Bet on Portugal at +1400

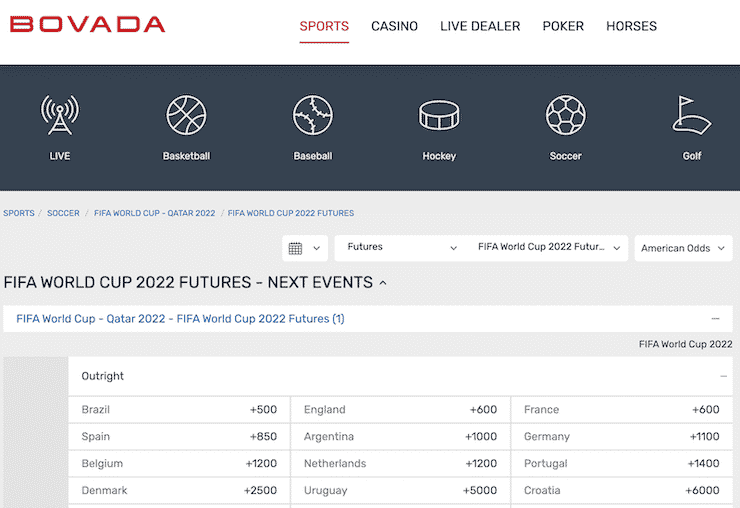[x=622, y=463]
